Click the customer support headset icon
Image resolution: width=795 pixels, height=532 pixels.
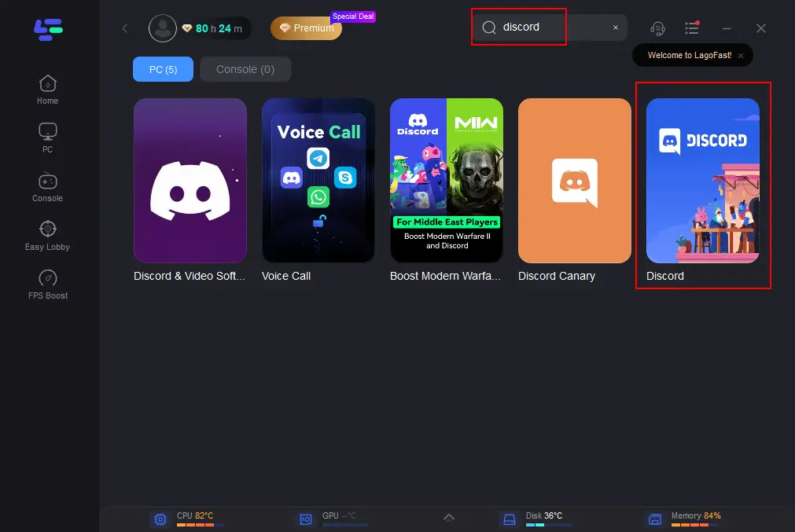657,28
